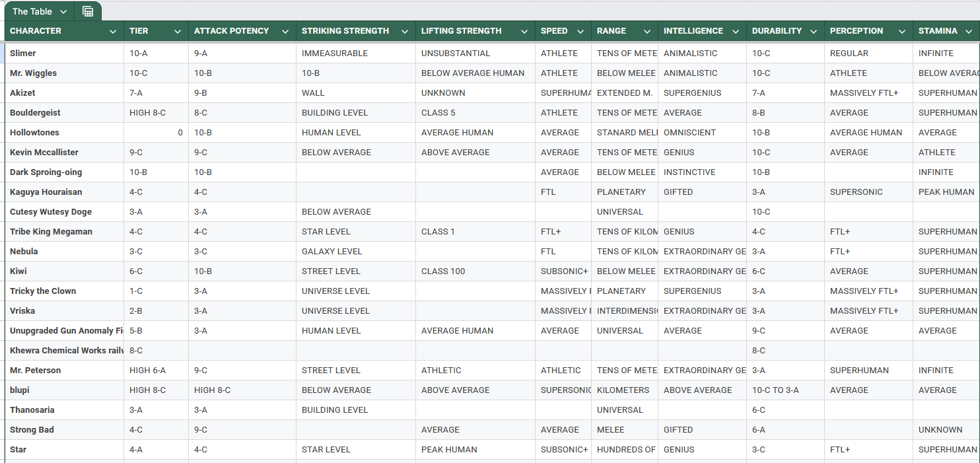980x463 pixels.
Task: Expand The Table name dropdown
Action: click(x=63, y=12)
